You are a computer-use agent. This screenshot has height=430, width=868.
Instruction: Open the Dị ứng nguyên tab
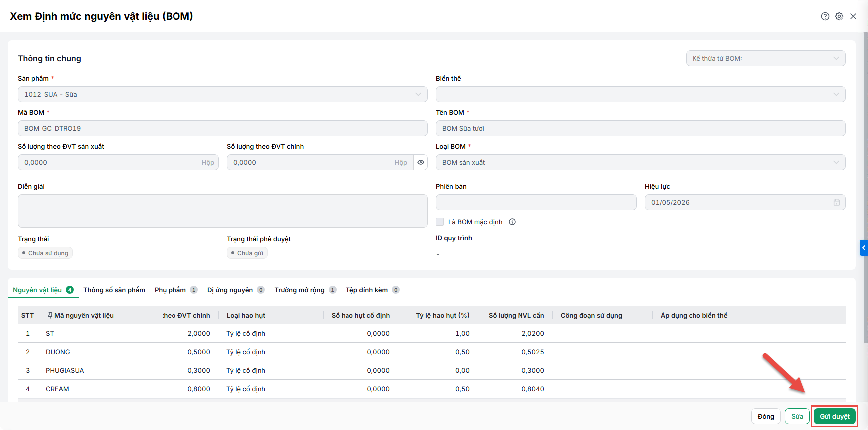(x=236, y=290)
